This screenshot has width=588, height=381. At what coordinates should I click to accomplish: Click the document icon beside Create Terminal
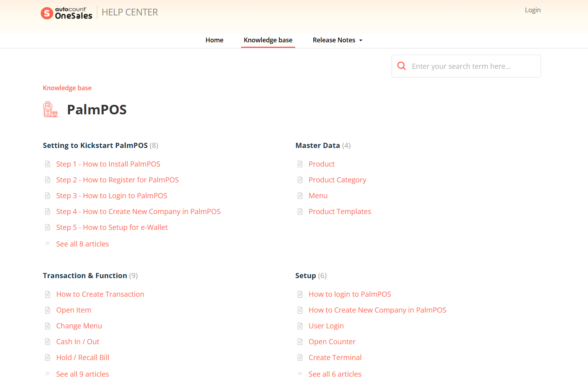300,358
